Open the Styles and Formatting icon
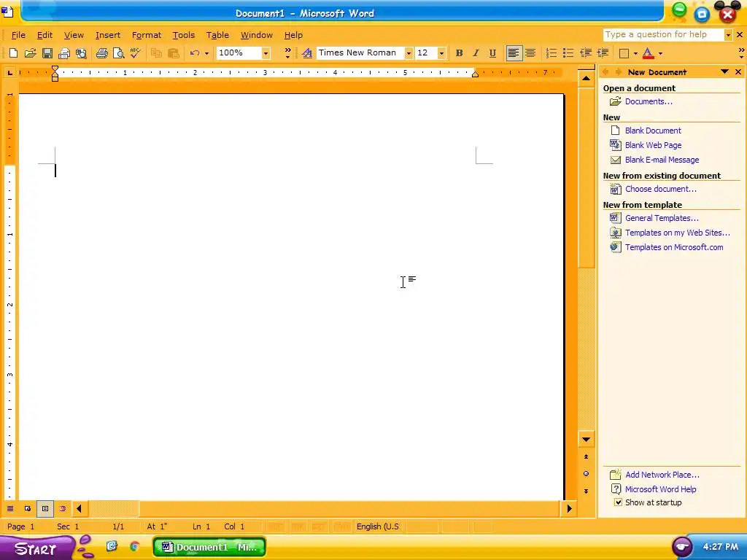This screenshot has width=747, height=560. 307,52
